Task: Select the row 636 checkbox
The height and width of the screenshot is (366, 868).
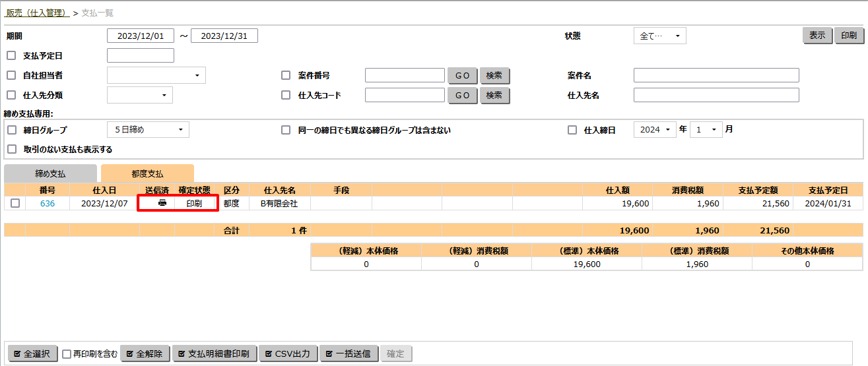Action: 15,204
